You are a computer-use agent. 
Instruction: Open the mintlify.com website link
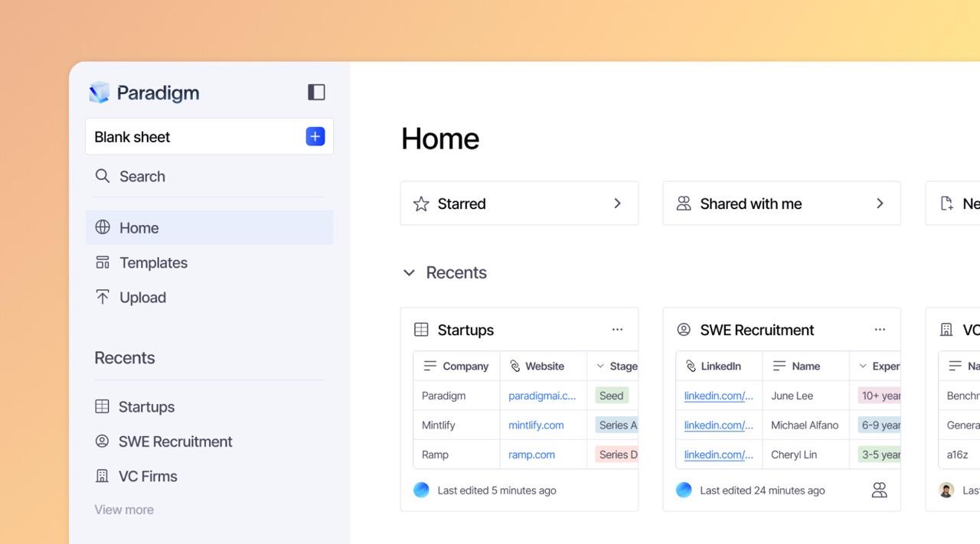click(x=536, y=425)
